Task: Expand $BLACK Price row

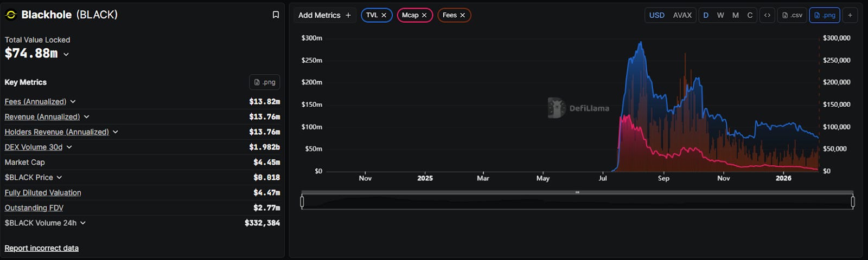Action: [59, 178]
